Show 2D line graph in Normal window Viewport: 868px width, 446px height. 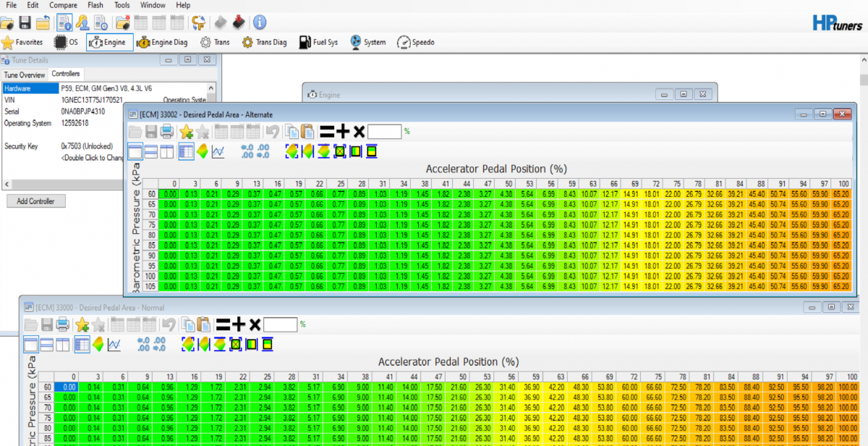point(114,344)
